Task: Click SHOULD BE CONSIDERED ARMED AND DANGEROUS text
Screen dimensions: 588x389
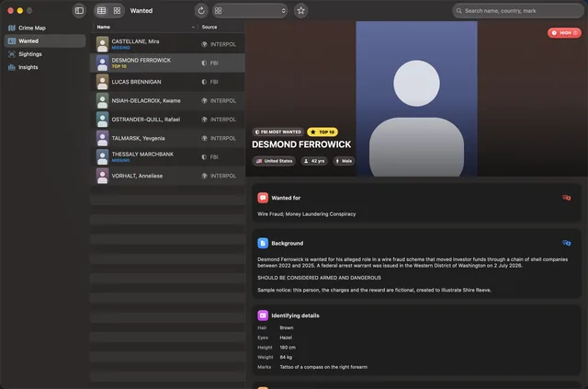Action: [319, 278]
